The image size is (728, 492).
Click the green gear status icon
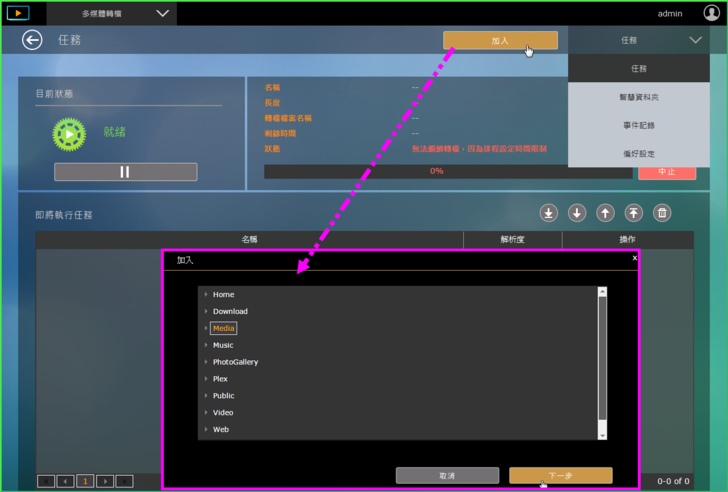[x=69, y=134]
